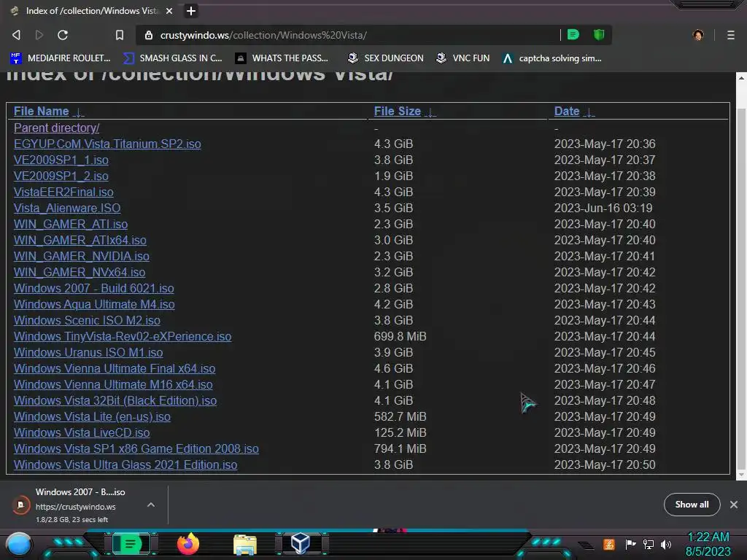Bookmark this page using the bookmark icon

click(120, 35)
